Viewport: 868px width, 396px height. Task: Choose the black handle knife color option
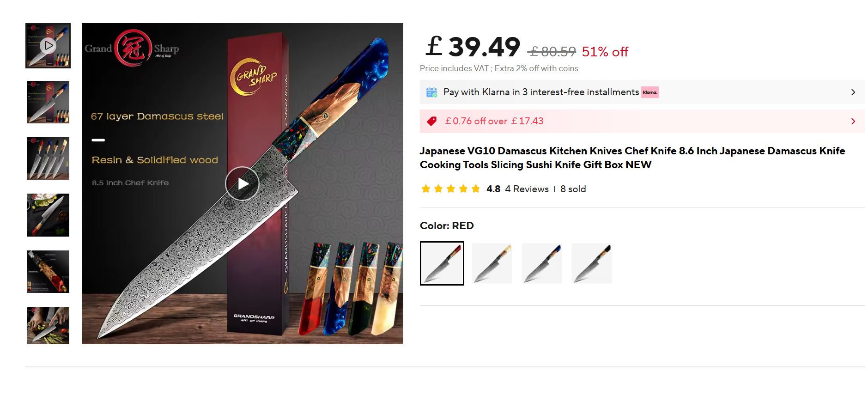pos(592,263)
